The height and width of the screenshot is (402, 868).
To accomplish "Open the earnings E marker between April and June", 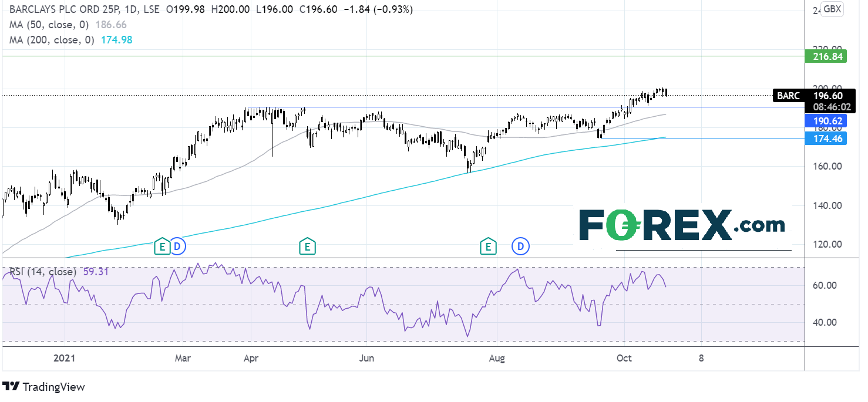I will pos(307,246).
